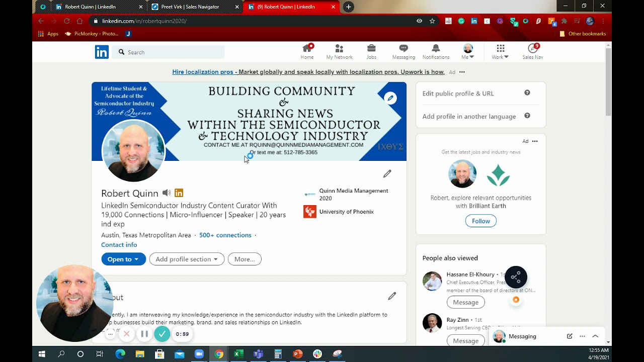The height and width of the screenshot is (362, 644).
Task: Bookmark this page star icon
Action: (432, 21)
